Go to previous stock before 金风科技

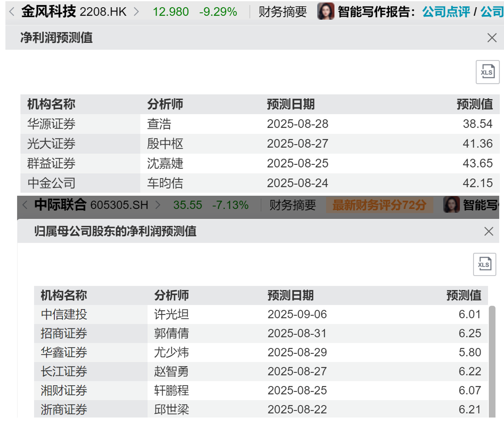pyautogui.click(x=12, y=12)
